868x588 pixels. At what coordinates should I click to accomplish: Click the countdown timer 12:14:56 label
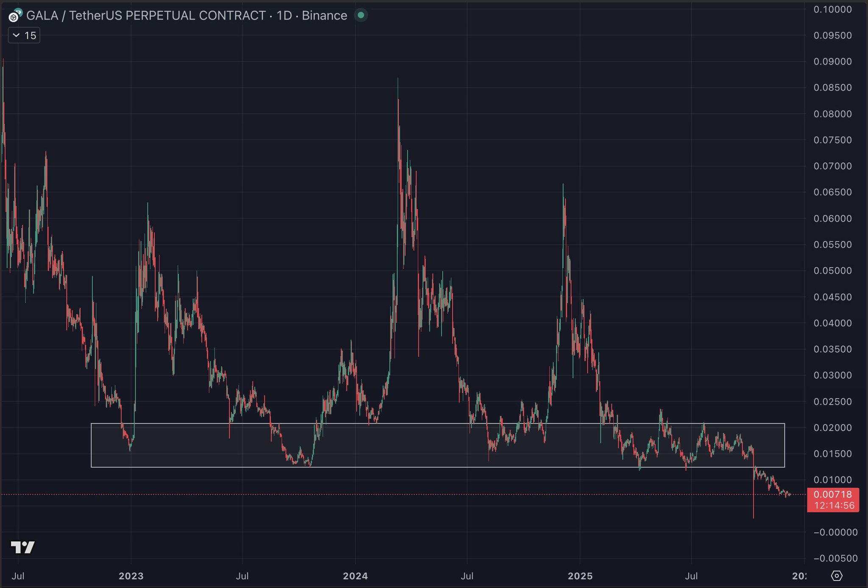pyautogui.click(x=834, y=505)
